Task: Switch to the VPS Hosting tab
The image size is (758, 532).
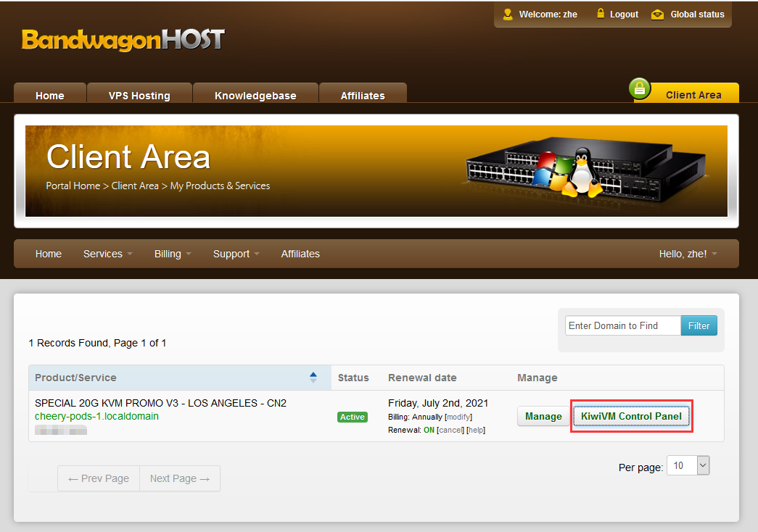Action: click(x=139, y=95)
